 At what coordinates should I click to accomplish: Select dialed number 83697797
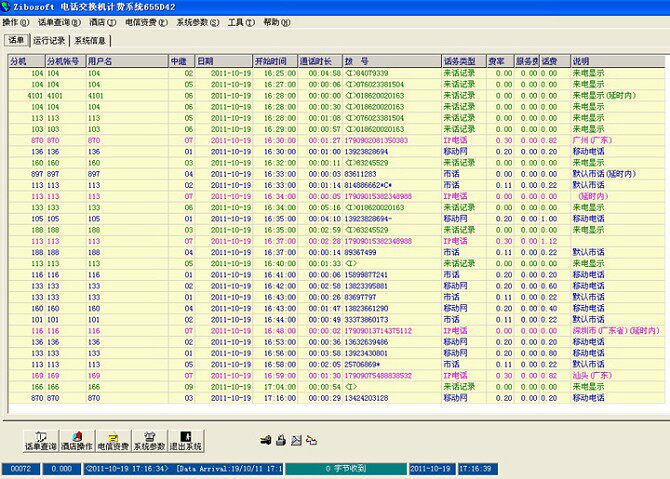click(360, 297)
